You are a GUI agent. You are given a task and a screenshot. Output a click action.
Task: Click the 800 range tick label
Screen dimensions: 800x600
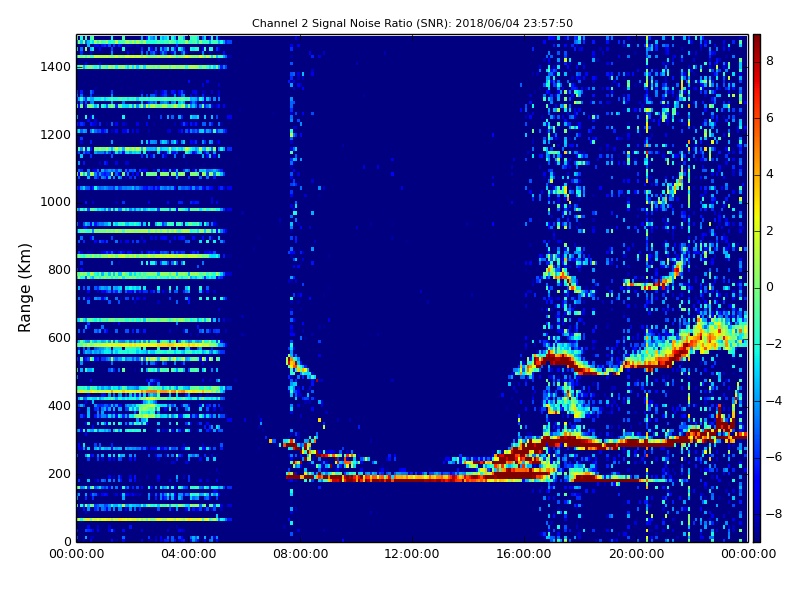click(60, 270)
